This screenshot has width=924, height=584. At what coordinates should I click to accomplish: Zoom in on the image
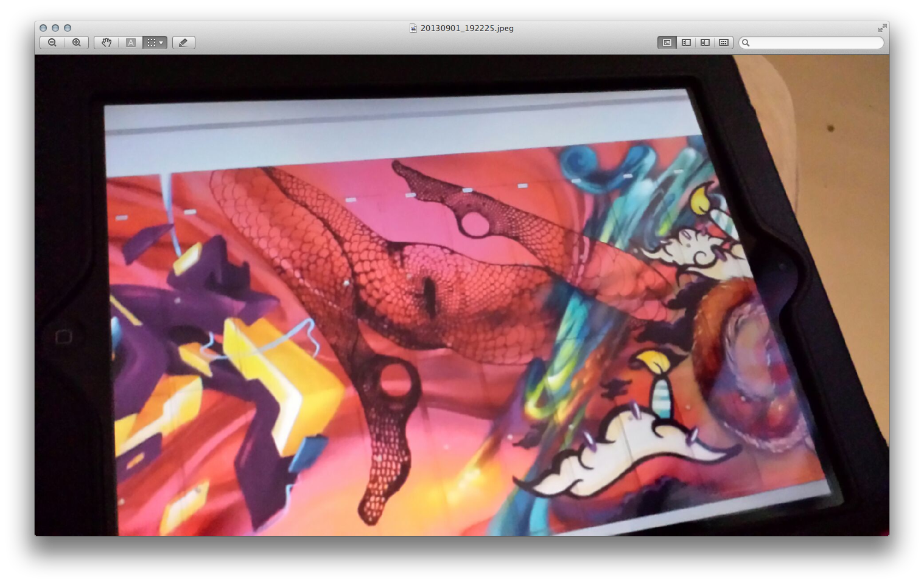(77, 43)
